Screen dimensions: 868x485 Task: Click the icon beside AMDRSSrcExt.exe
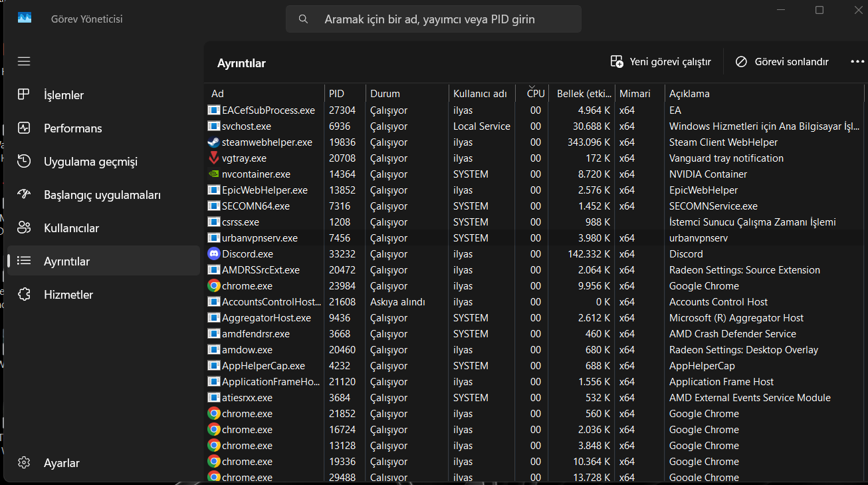214,270
